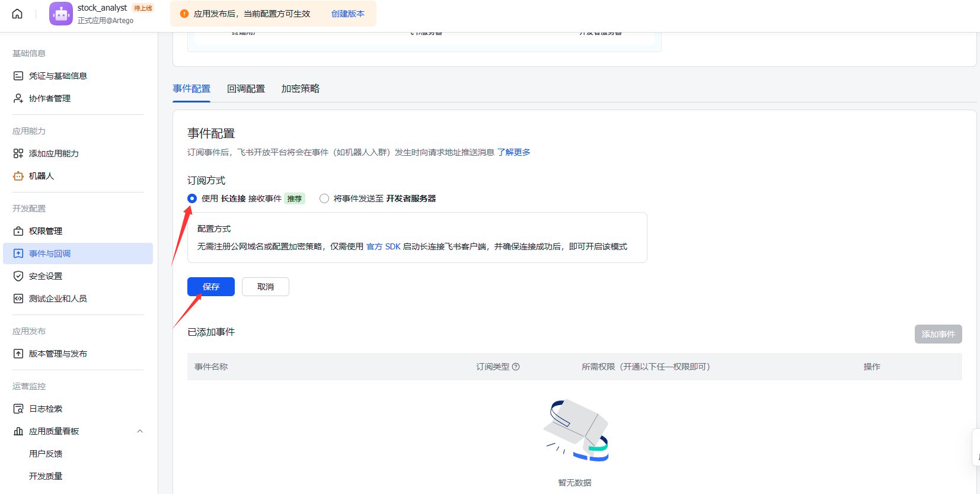Open 事件与回调 in sidebar
980x494 pixels.
point(78,254)
